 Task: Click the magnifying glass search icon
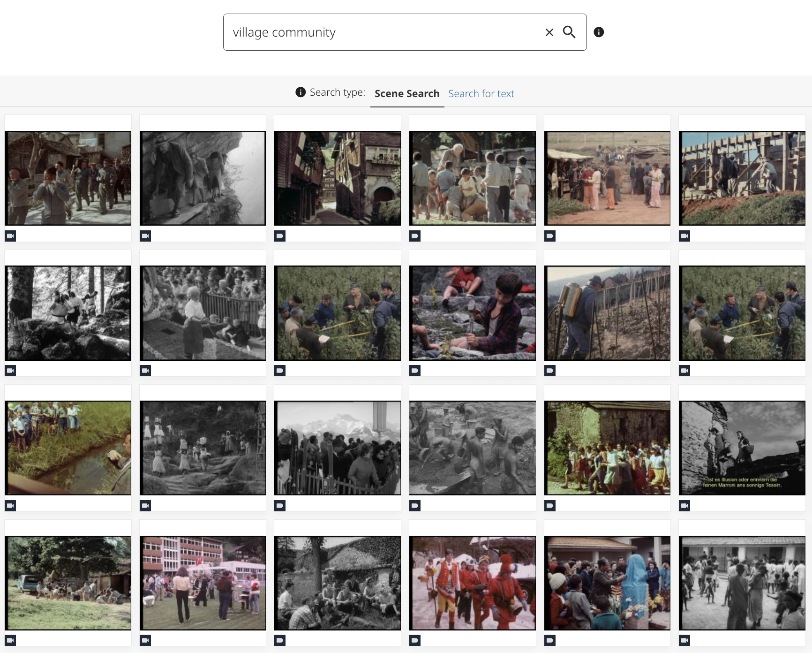click(569, 32)
